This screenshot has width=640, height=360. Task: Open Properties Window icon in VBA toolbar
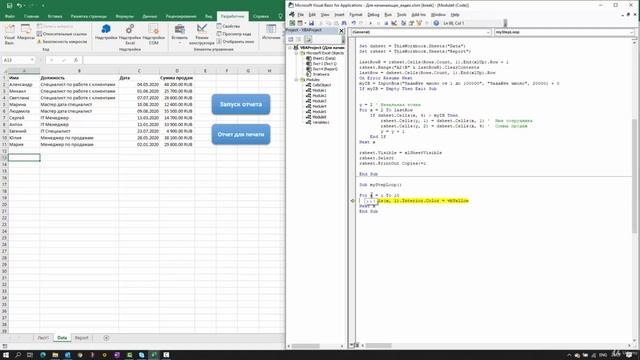[411, 23]
